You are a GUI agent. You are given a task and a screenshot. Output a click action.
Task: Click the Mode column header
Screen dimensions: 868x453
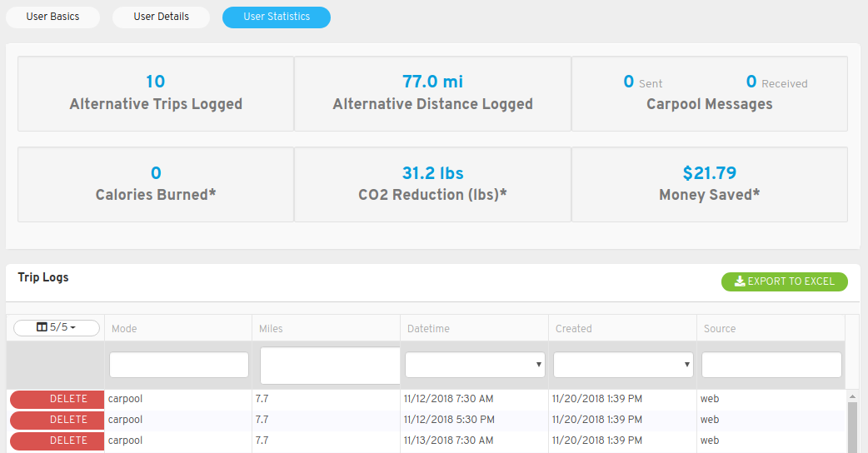178,329
